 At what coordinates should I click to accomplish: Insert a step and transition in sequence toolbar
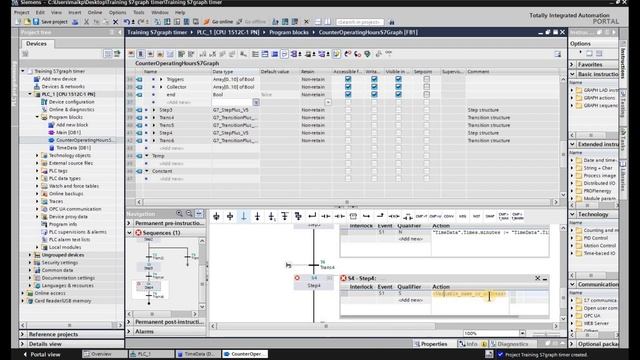click(x=216, y=216)
